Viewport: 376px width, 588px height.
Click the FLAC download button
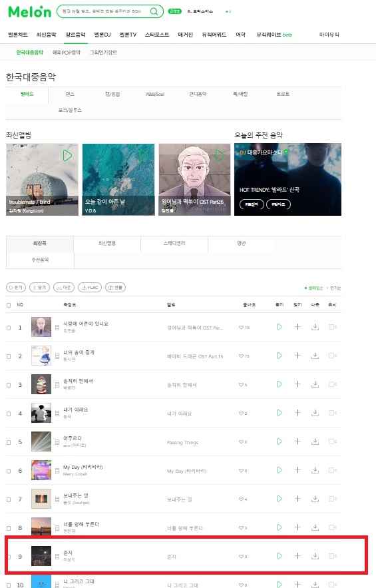coord(90,288)
